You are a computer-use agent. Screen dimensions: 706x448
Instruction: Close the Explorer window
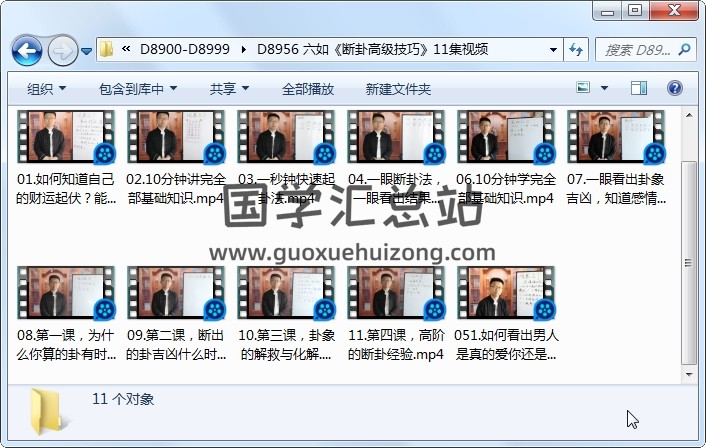[x=674, y=11]
